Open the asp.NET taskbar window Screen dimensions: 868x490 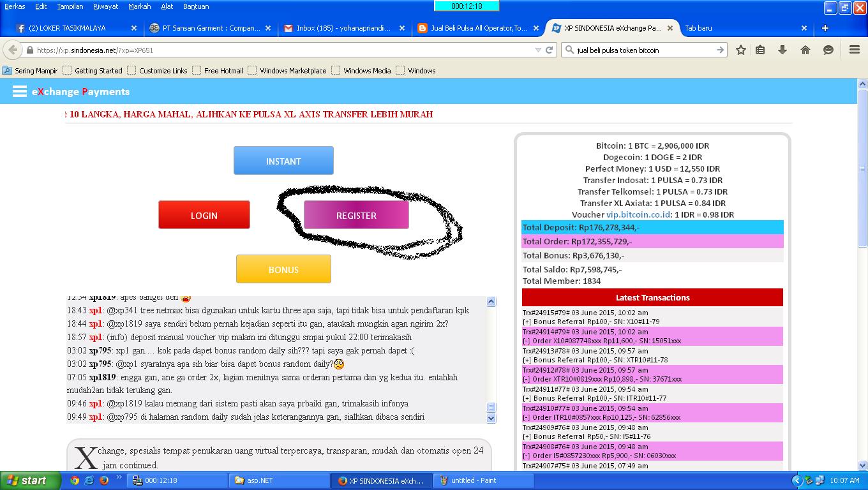click(x=280, y=480)
